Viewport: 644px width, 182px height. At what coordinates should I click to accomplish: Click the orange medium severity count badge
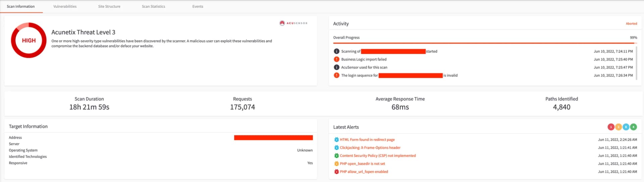(618, 127)
